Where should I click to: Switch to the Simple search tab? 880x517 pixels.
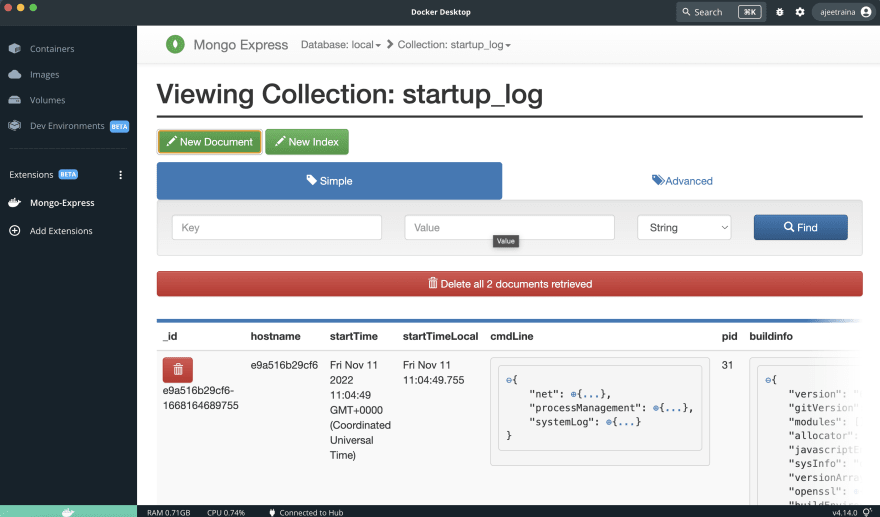click(x=329, y=181)
